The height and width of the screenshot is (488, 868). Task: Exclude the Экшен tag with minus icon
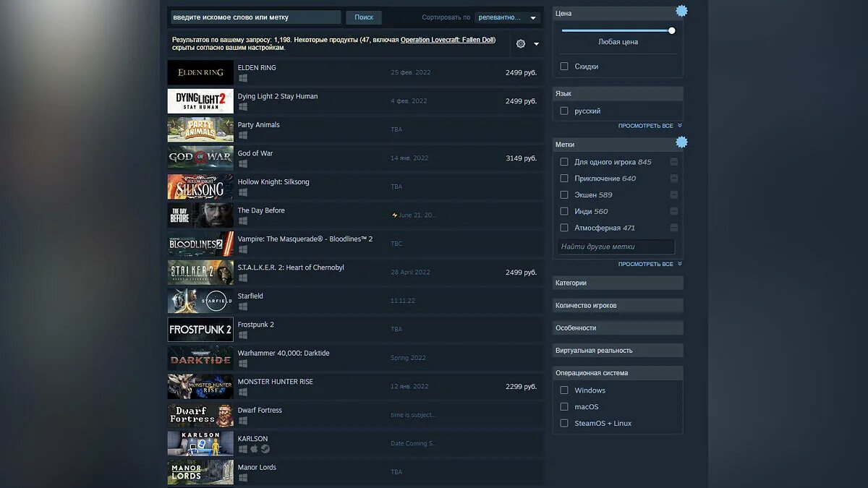(x=673, y=195)
